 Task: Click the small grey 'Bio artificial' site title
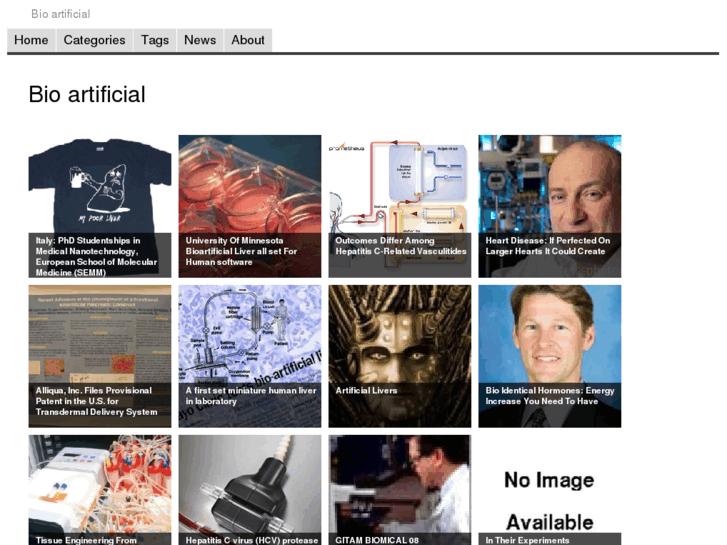point(61,14)
